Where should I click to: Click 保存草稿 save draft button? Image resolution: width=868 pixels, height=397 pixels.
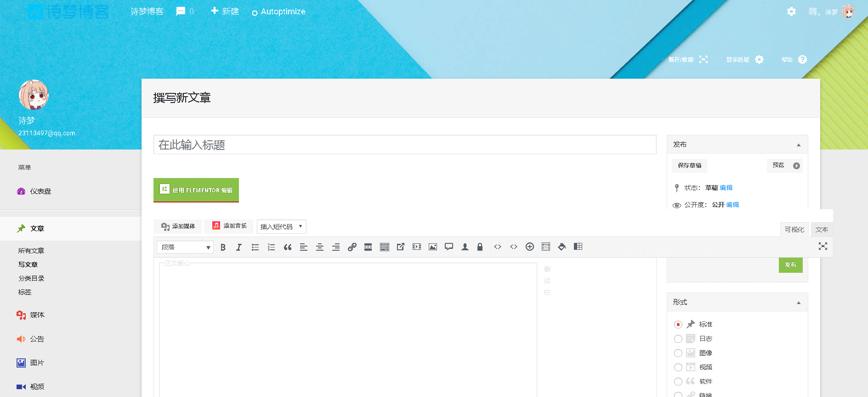click(x=690, y=166)
